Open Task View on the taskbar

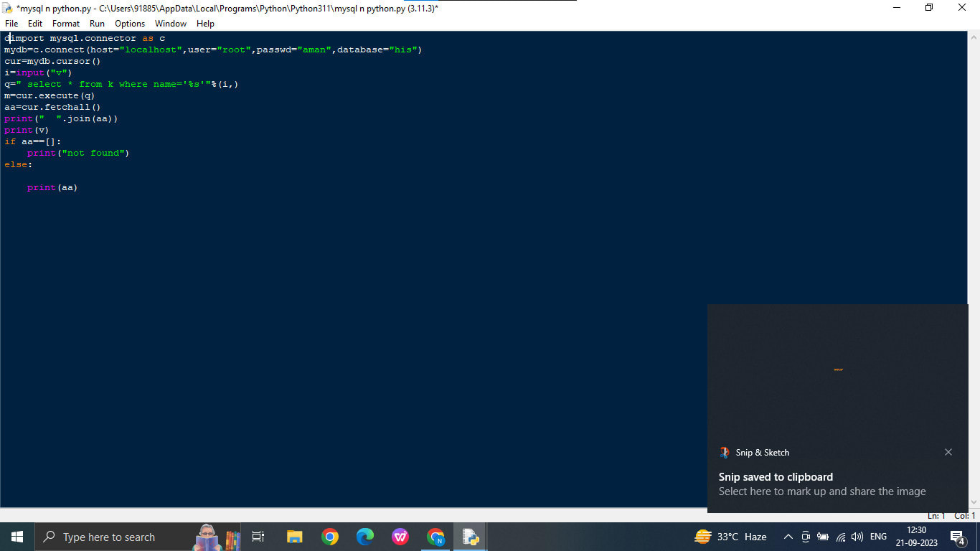(258, 537)
